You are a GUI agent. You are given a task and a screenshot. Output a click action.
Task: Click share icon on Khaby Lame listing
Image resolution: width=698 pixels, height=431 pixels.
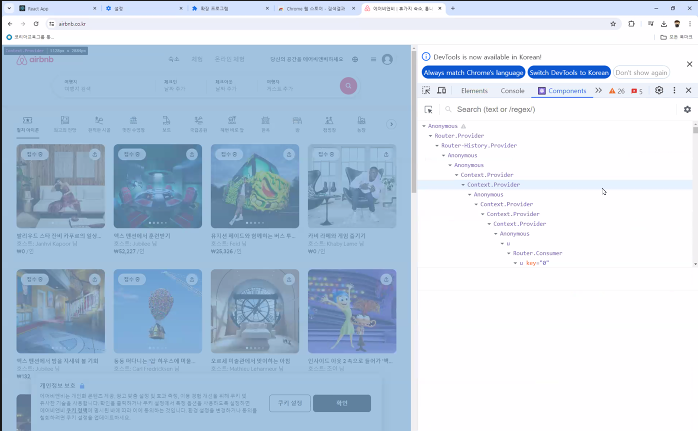[x=386, y=154]
